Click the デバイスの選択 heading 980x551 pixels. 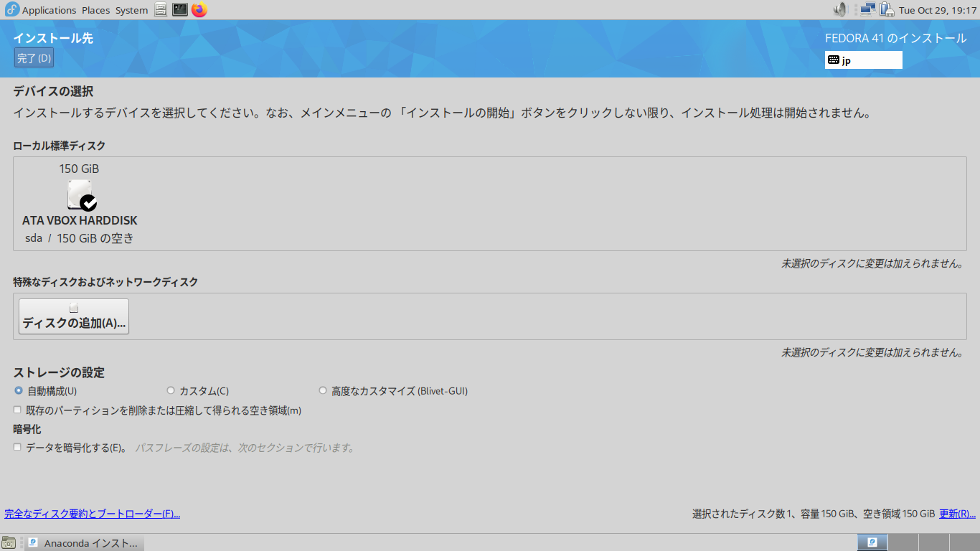coord(53,91)
